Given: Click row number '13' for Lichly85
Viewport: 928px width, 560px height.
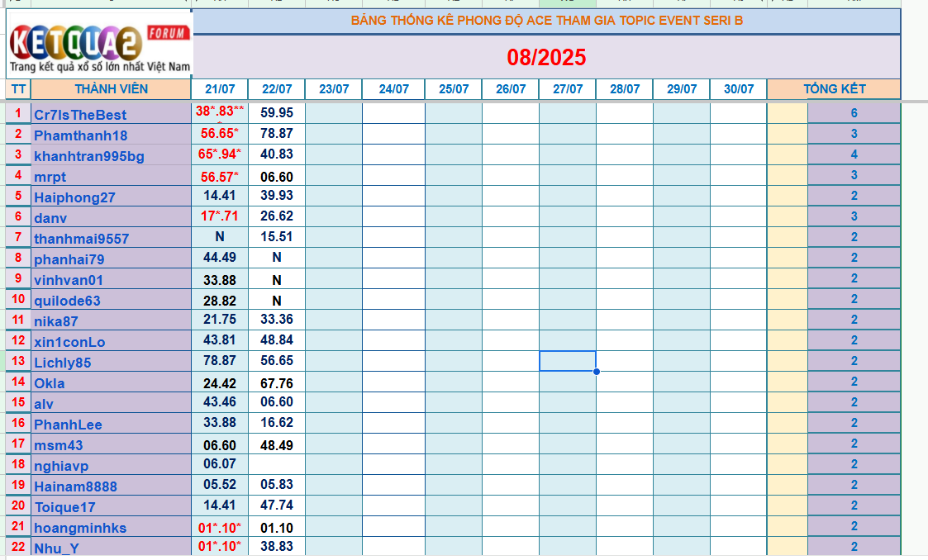Looking at the screenshot, I should 18,361.
